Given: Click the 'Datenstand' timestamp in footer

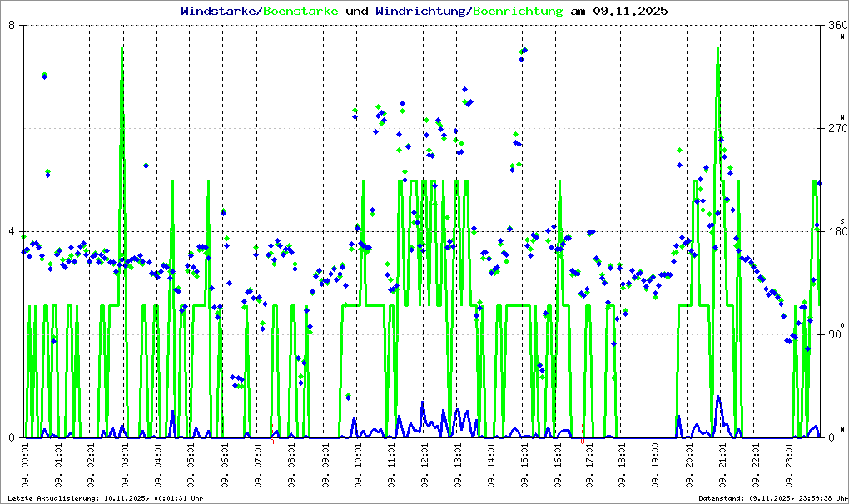Looking at the screenshot, I should click(770, 498).
